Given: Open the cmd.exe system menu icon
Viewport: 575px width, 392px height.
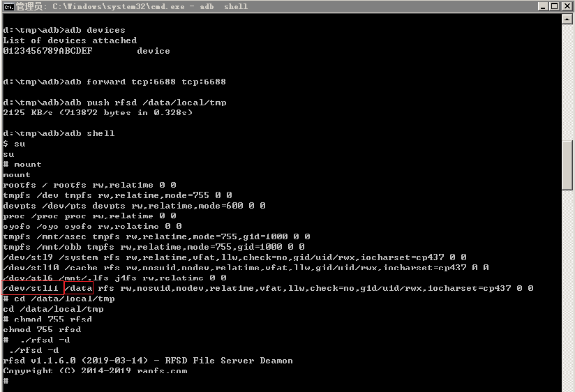Looking at the screenshot, I should pyautogui.click(x=8, y=6).
